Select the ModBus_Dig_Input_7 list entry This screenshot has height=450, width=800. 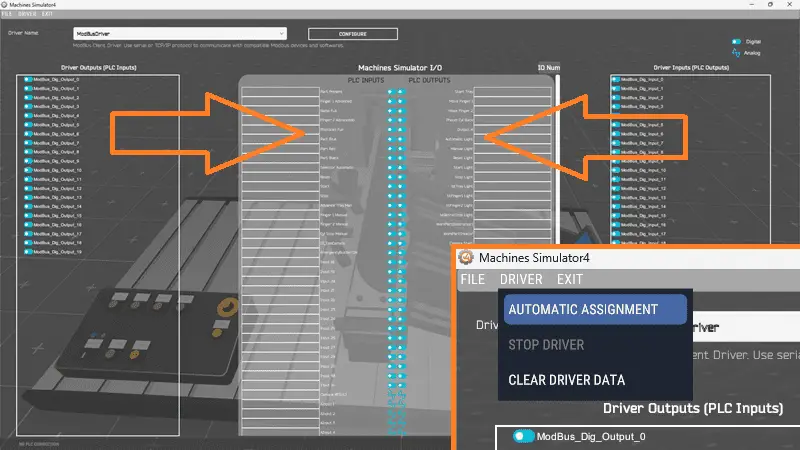638,143
